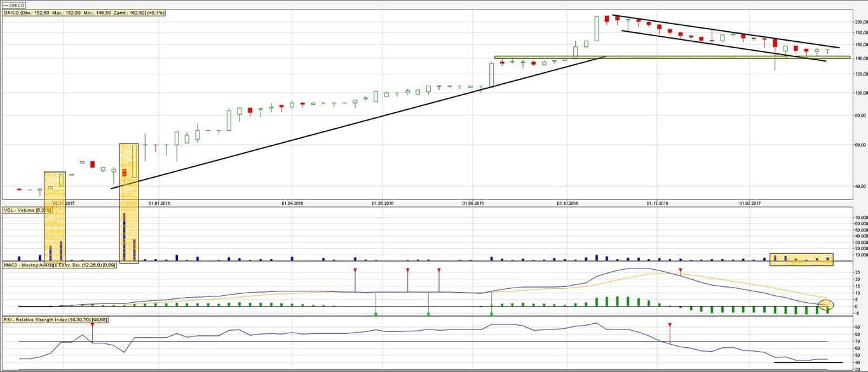
Task: Select the rightmost green buy marker in MACD
Action: coord(491,313)
